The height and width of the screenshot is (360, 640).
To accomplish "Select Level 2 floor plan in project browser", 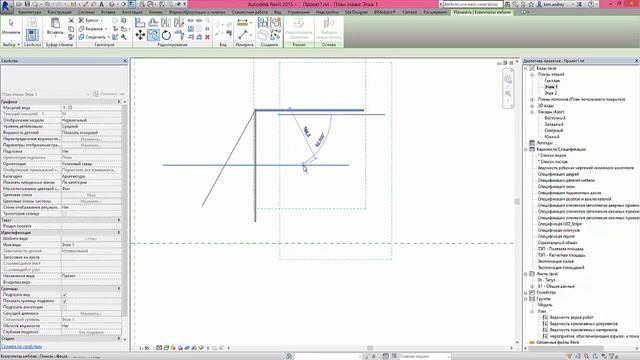I will point(551,93).
